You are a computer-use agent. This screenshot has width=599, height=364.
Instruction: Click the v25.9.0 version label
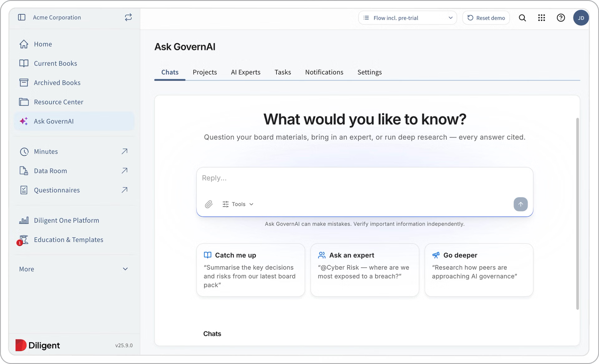point(124,346)
